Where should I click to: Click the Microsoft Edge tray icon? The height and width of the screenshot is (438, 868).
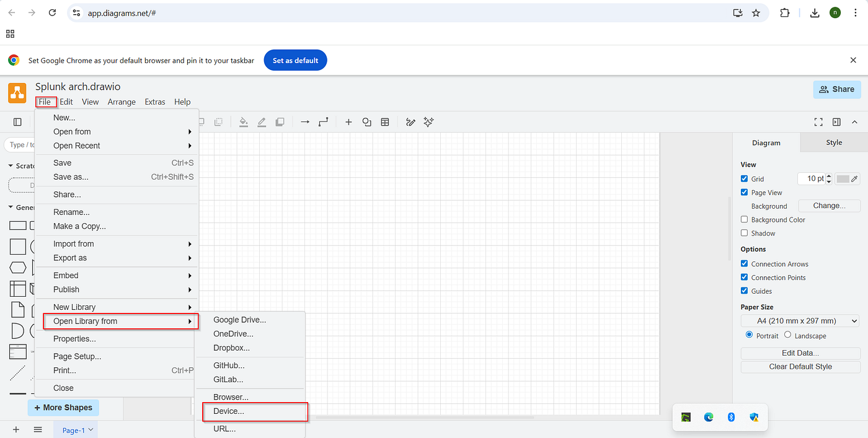click(709, 417)
